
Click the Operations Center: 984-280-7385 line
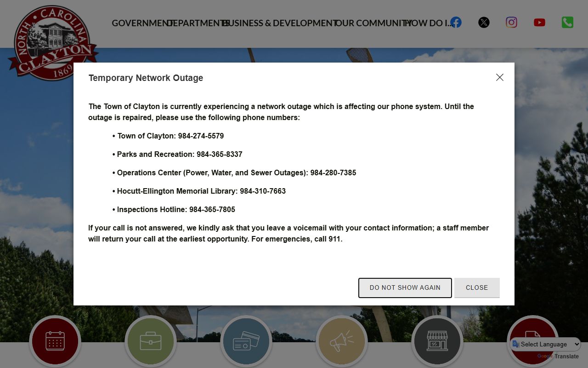[234, 172]
